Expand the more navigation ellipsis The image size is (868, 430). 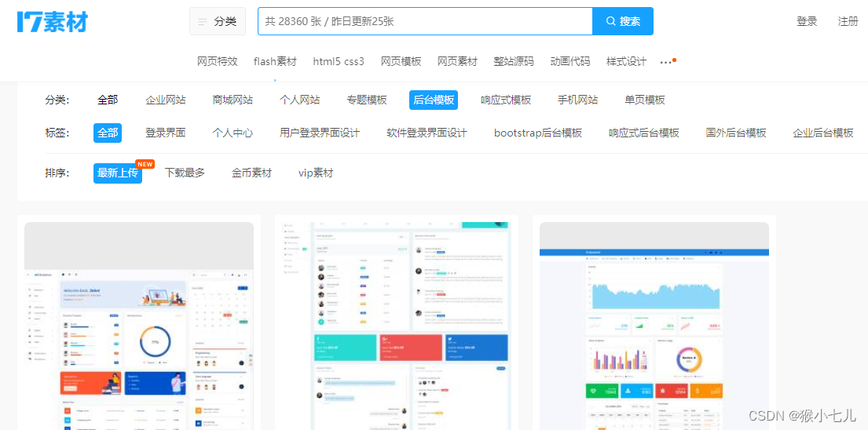point(666,63)
